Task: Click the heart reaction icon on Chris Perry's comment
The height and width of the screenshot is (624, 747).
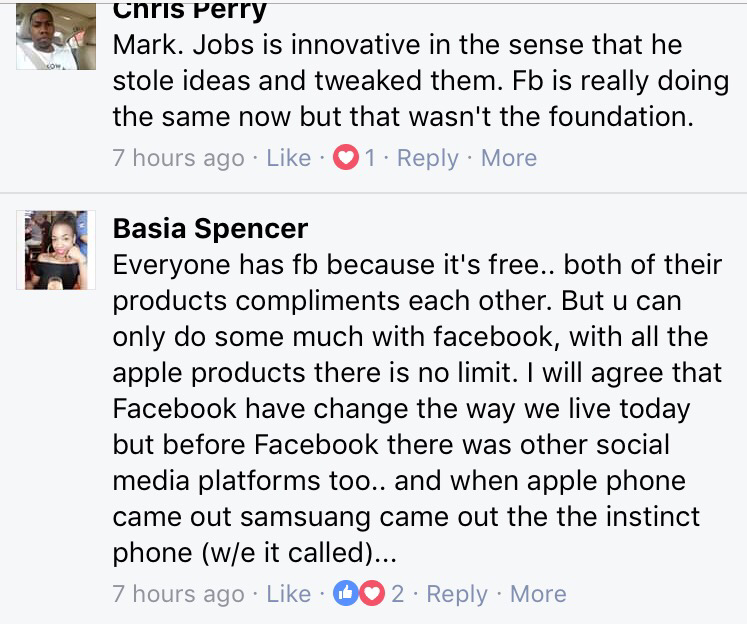Action: point(346,158)
